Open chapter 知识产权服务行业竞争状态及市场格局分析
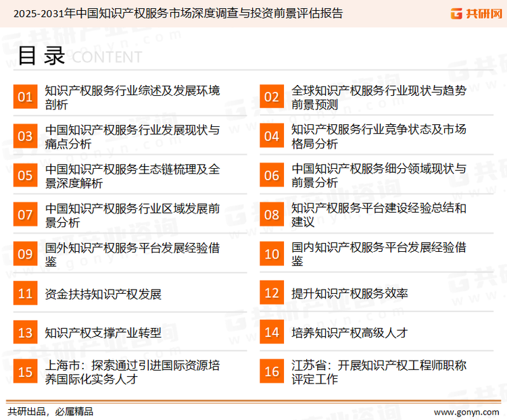This screenshot has height=420, width=507. (379, 136)
